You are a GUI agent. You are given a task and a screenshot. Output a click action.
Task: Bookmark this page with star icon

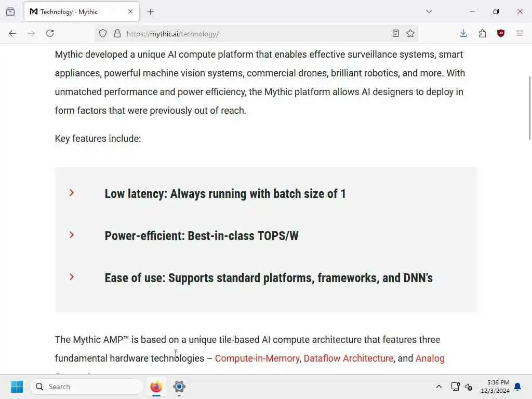click(x=410, y=33)
